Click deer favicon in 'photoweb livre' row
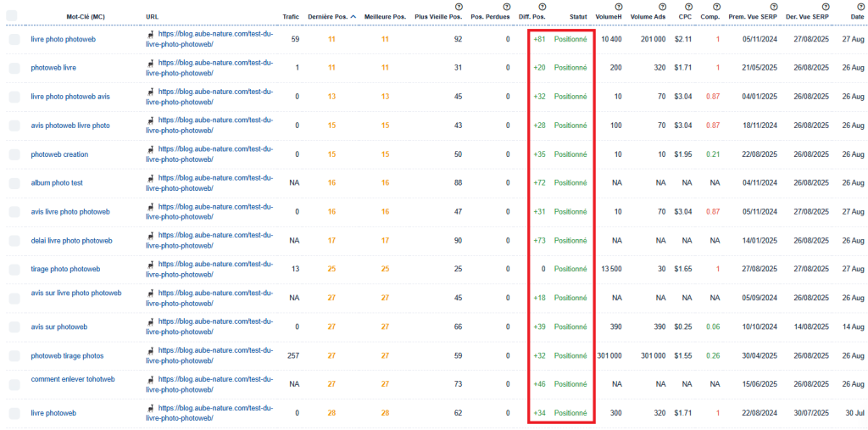The height and width of the screenshot is (430, 868). 151,63
